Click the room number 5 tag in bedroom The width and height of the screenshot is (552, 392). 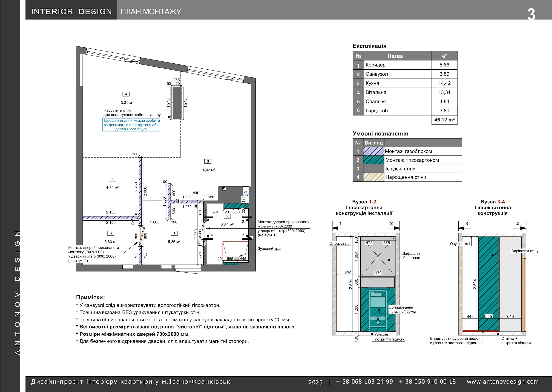[112, 179]
